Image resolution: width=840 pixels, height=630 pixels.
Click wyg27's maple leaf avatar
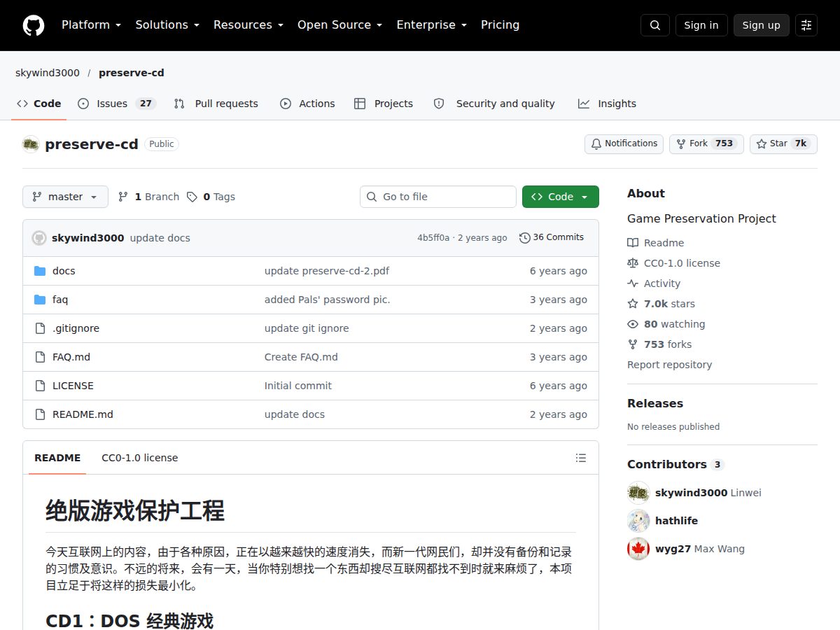tap(638, 549)
